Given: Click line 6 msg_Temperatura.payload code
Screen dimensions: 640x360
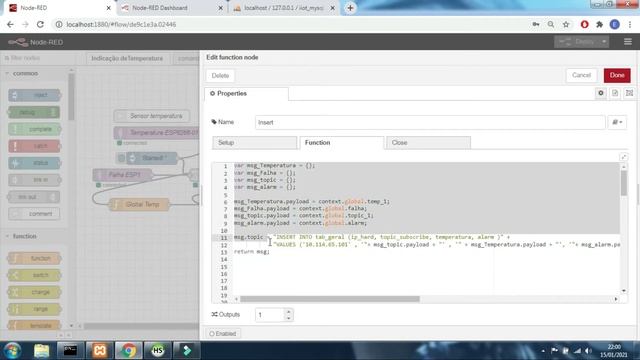Looking at the screenshot, I should pos(312,202).
